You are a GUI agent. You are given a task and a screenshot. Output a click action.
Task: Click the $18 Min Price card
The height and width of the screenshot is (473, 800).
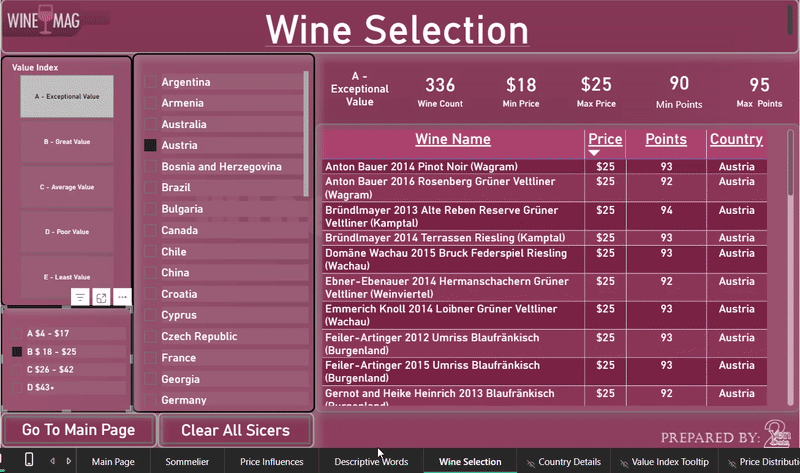(521, 92)
